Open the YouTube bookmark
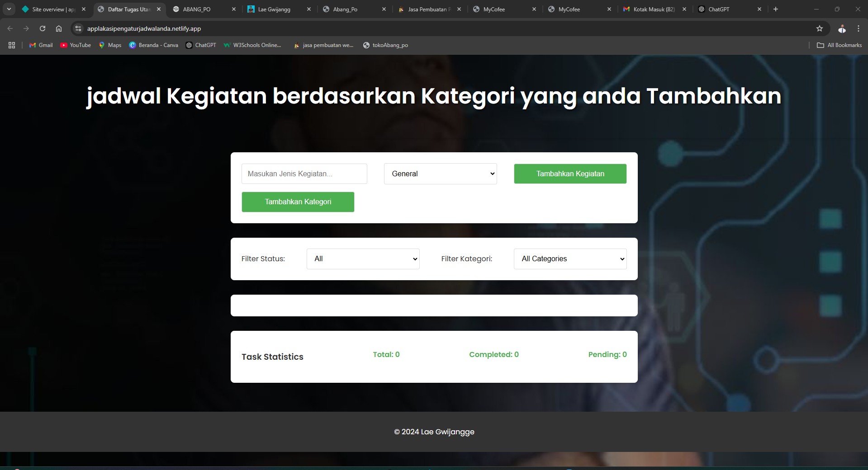This screenshot has width=868, height=470. [76, 45]
